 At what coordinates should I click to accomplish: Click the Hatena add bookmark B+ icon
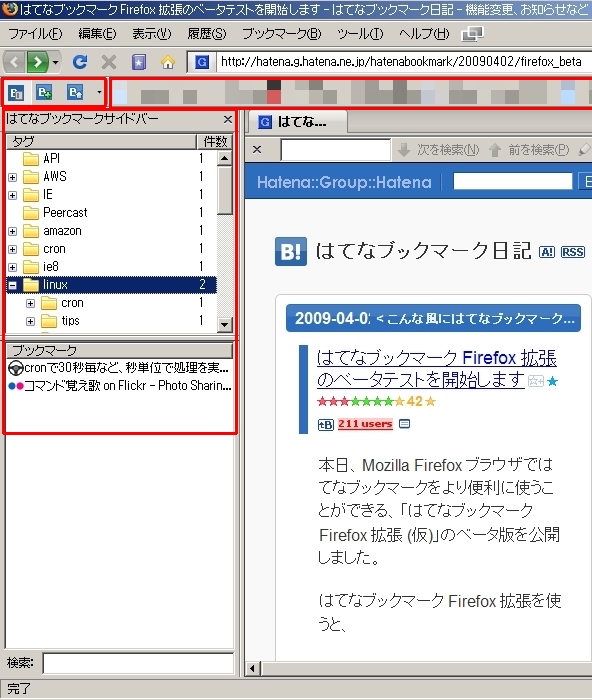44,93
